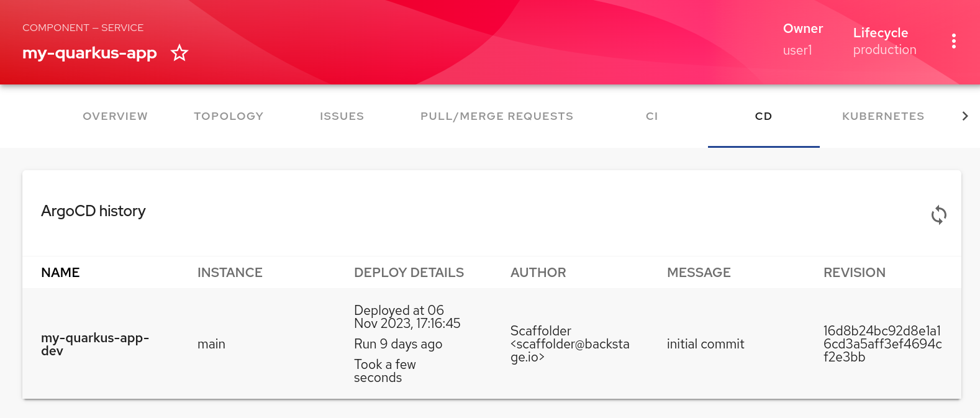
Task: Open Pull/Merge Requests tab
Action: (x=497, y=116)
